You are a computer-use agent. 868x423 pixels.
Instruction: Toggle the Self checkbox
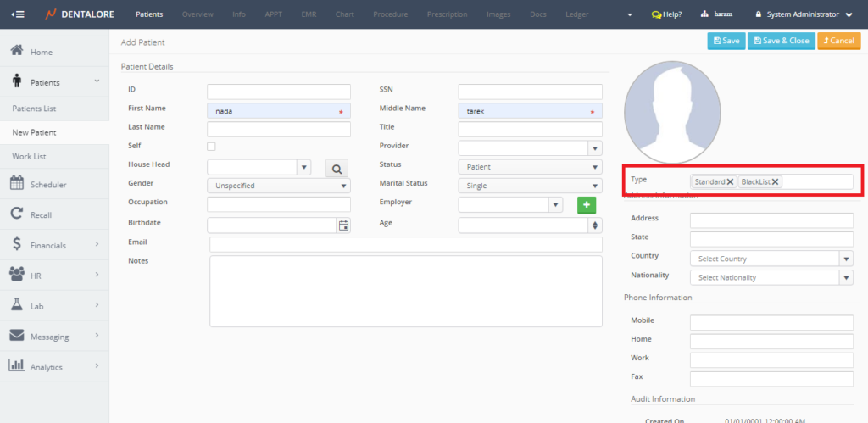pyautogui.click(x=211, y=147)
